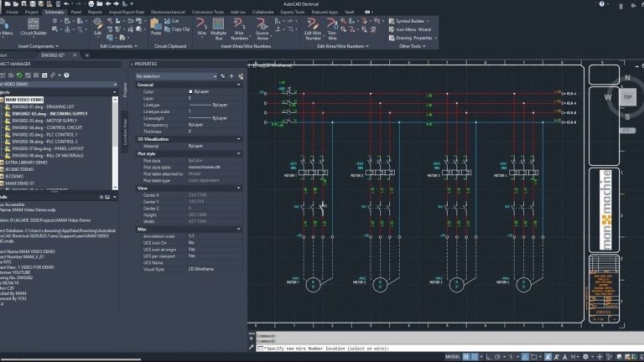Open the Symbol Builder
Image resolution: width=644 pixels, height=362 pixels.
(x=408, y=21)
